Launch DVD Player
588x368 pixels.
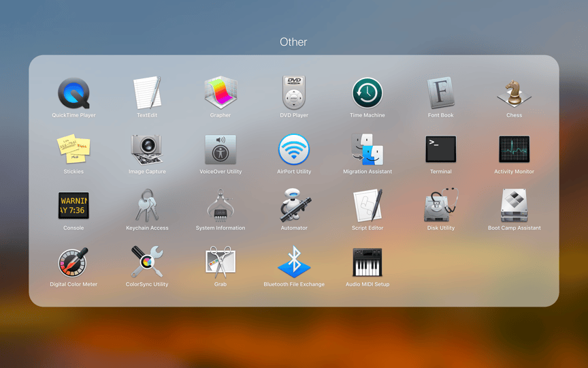pos(294,93)
